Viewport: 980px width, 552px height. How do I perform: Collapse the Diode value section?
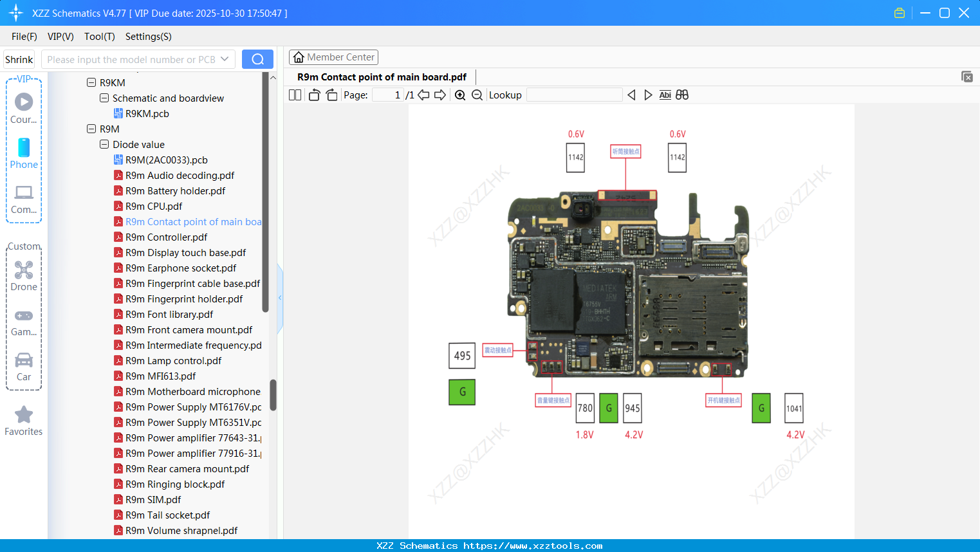tap(104, 144)
